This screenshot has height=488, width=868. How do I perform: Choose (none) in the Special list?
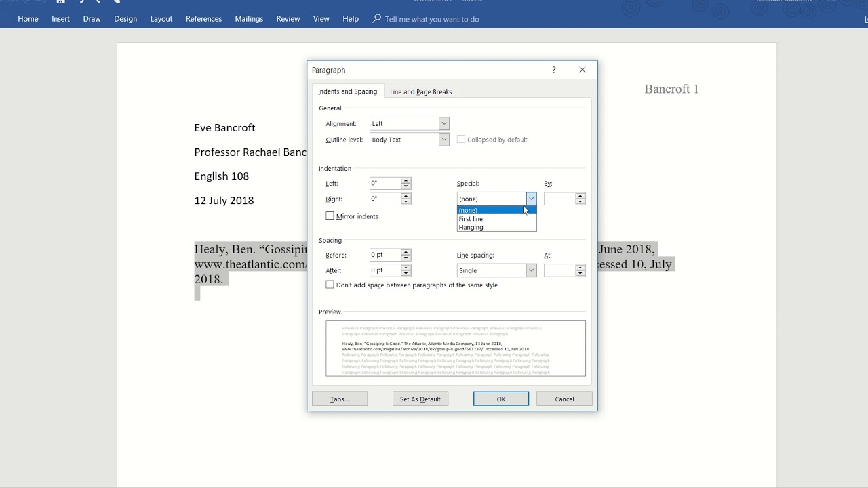click(x=497, y=210)
